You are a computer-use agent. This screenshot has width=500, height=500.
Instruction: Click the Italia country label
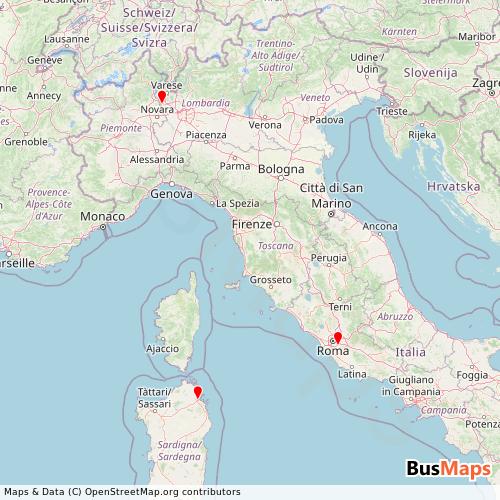point(410,352)
